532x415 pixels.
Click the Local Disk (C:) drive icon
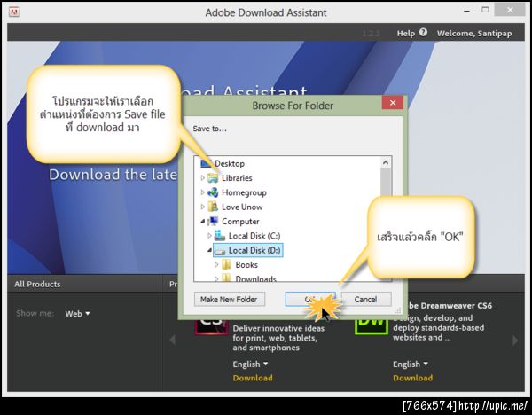(220, 236)
